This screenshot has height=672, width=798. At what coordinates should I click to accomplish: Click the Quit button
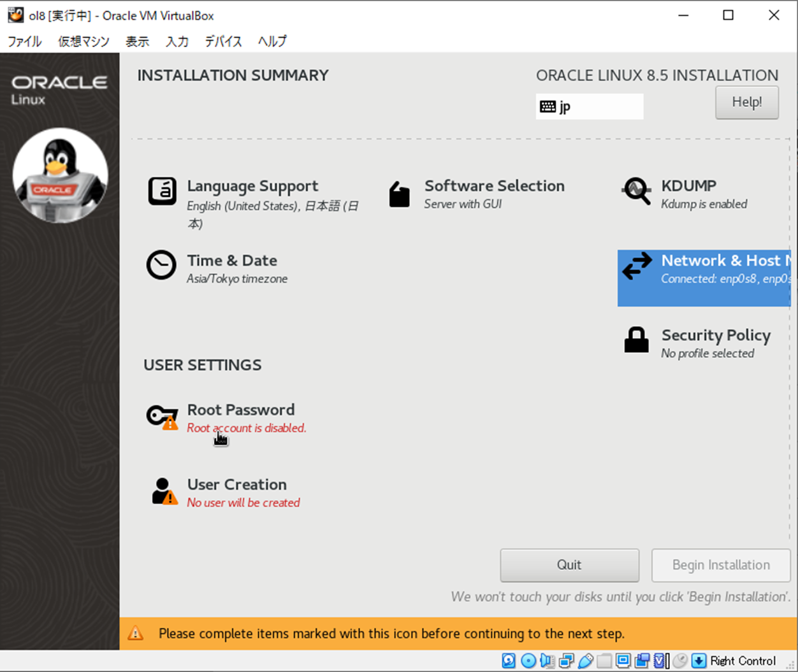tap(569, 565)
